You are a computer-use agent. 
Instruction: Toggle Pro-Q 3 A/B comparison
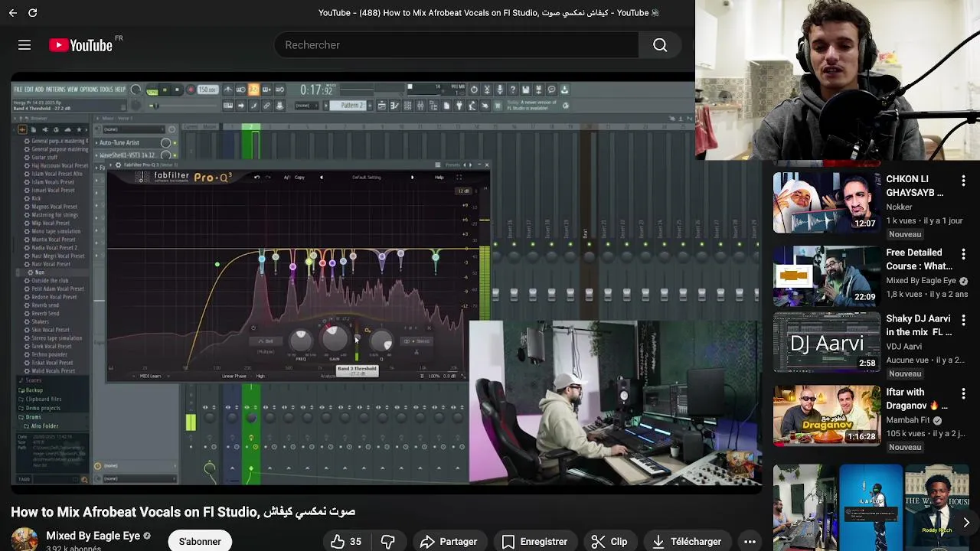tap(287, 177)
